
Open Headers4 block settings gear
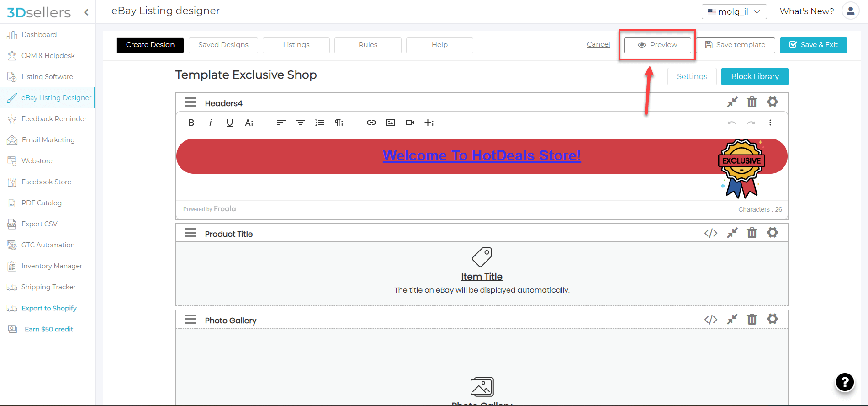[773, 101]
